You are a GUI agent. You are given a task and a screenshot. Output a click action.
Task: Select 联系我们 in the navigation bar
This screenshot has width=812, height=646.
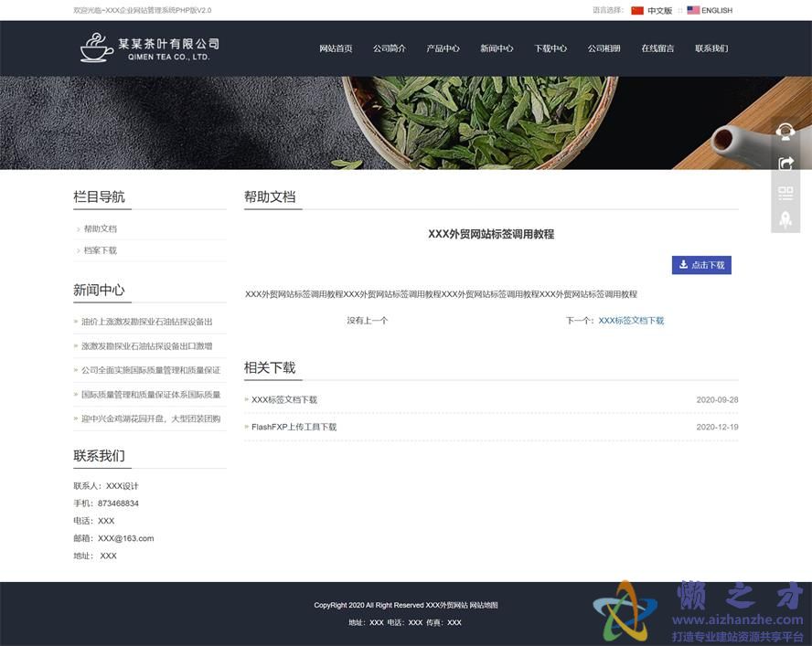(711, 48)
